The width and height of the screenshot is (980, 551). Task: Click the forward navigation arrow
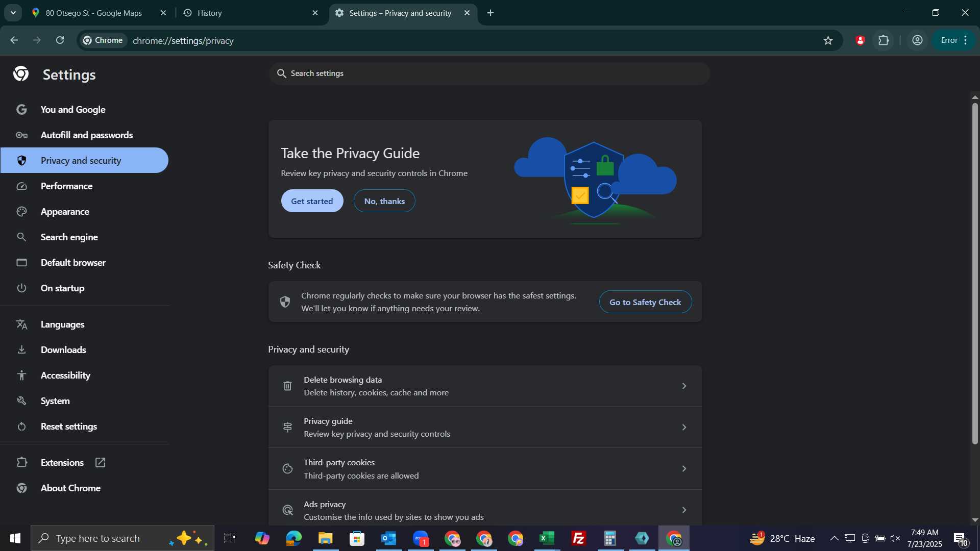(37, 40)
